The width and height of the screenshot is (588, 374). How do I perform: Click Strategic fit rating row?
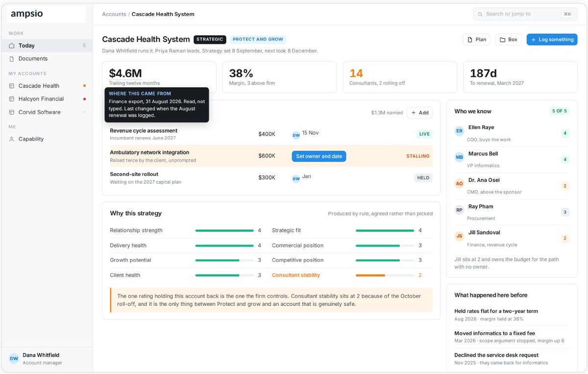[x=352, y=230]
